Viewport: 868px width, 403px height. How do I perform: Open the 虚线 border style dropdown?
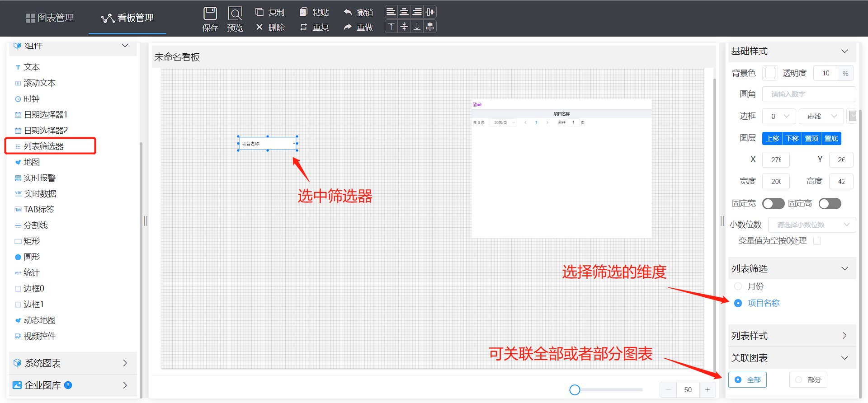(x=821, y=117)
